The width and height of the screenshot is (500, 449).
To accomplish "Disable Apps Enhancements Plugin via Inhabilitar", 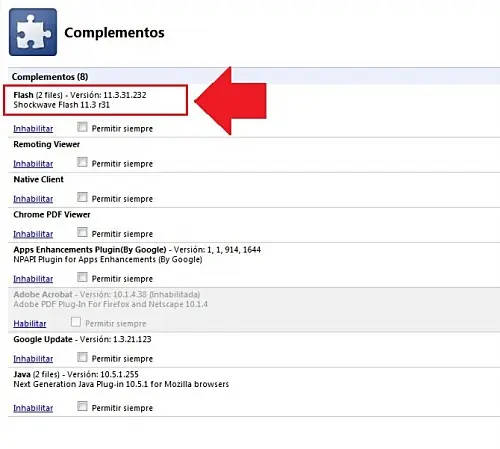I will tap(33, 279).
